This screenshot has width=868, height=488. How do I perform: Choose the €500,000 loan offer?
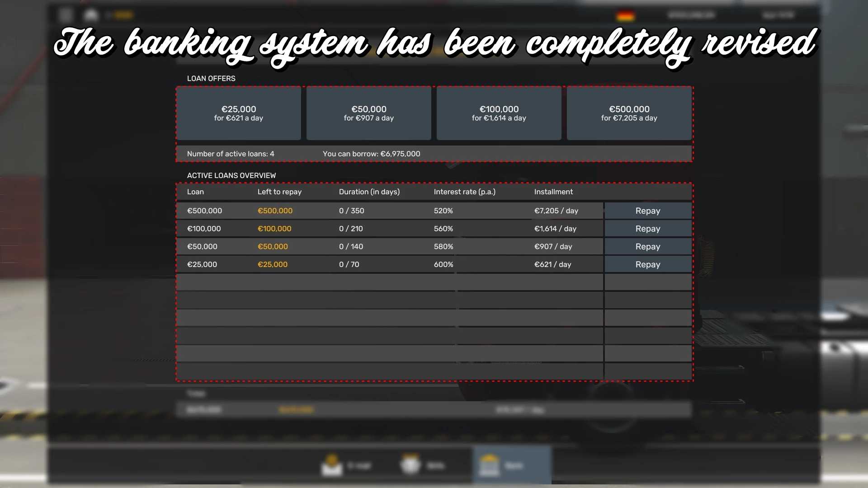(x=629, y=113)
